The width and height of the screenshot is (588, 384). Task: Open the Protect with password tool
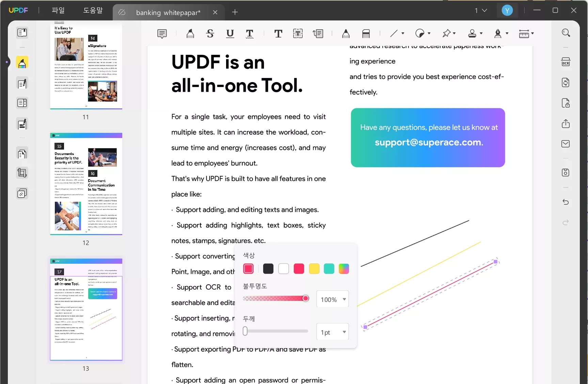click(x=566, y=103)
